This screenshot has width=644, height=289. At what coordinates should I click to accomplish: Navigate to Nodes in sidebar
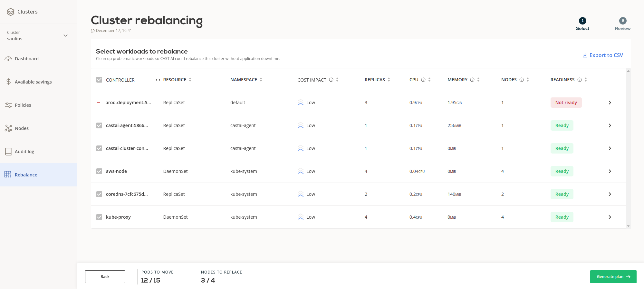click(38, 128)
